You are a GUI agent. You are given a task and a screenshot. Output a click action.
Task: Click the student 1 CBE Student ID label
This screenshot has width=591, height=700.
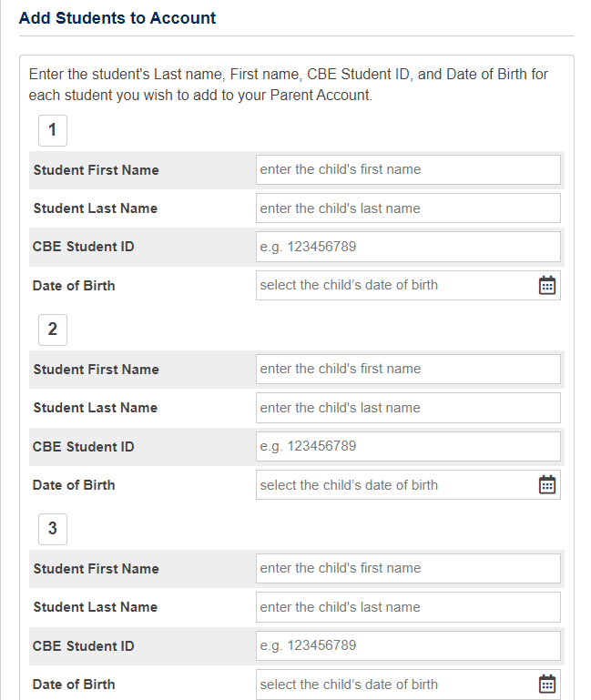(84, 247)
